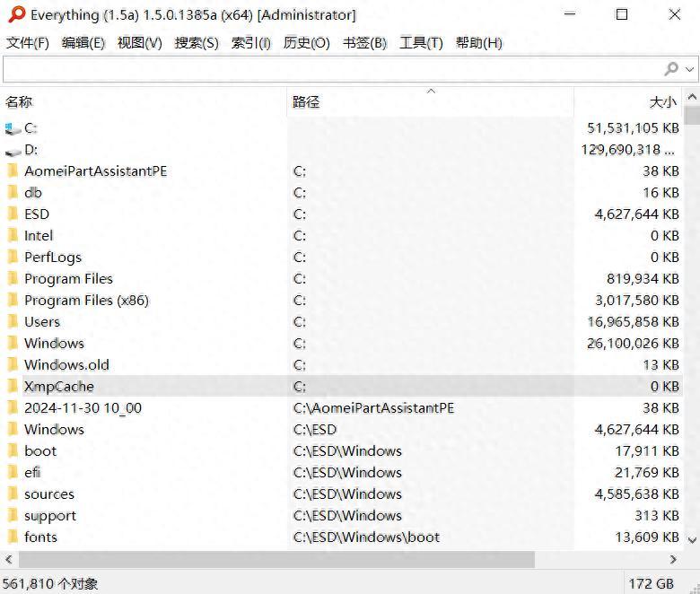Click the XmpCache folder icon

point(13,387)
